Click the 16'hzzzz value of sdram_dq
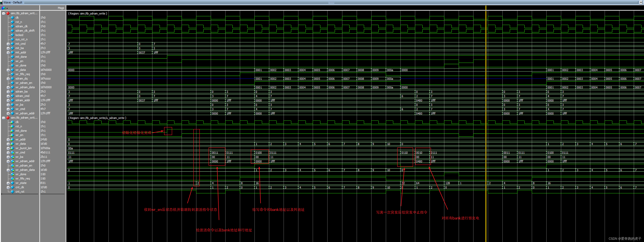644x242 pixels. pos(46,79)
